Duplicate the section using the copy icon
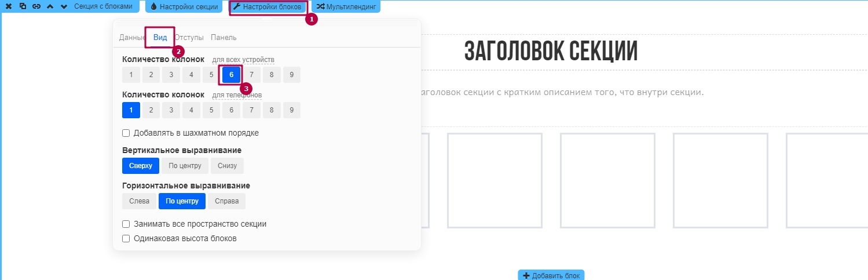Viewport: 868px width, 280px height. [x=23, y=6]
